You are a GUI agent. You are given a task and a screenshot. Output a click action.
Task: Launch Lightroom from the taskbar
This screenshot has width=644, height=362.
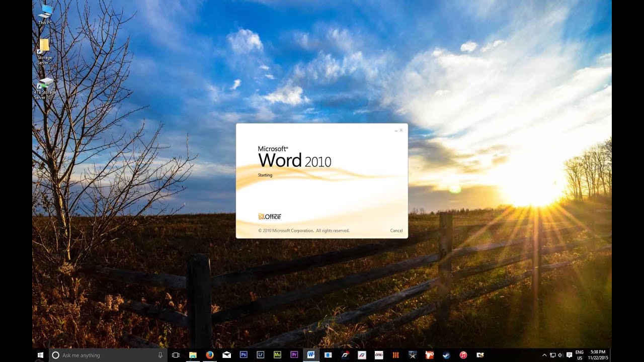[x=260, y=355]
